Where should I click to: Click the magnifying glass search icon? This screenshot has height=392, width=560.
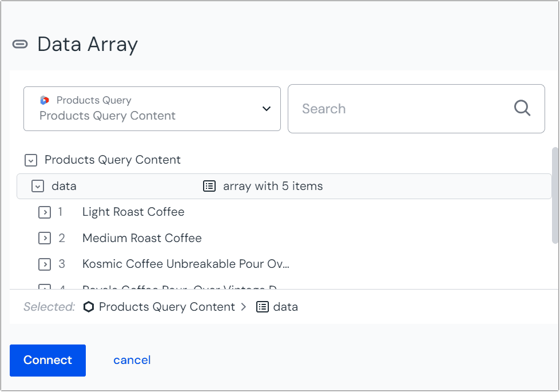point(522,108)
